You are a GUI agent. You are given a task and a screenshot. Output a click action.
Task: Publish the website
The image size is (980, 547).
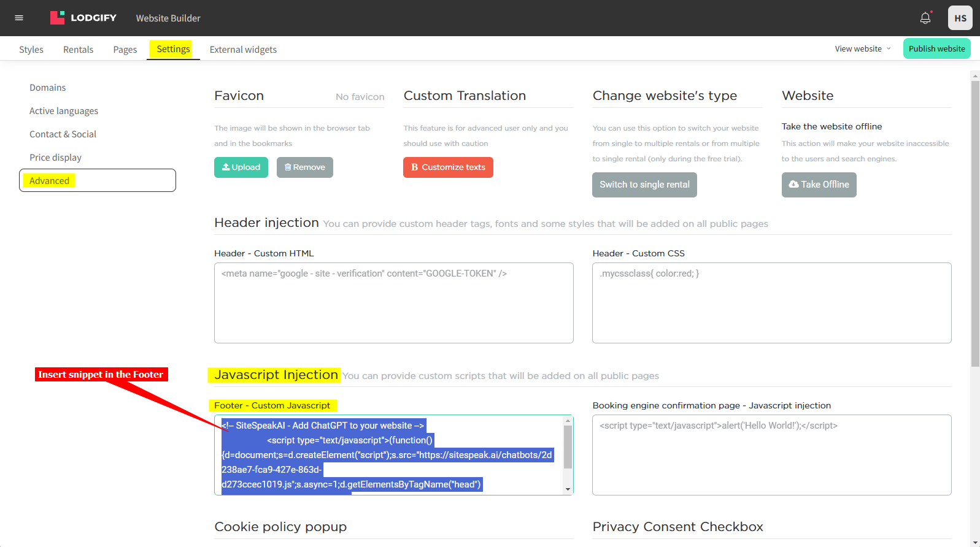pyautogui.click(x=936, y=49)
